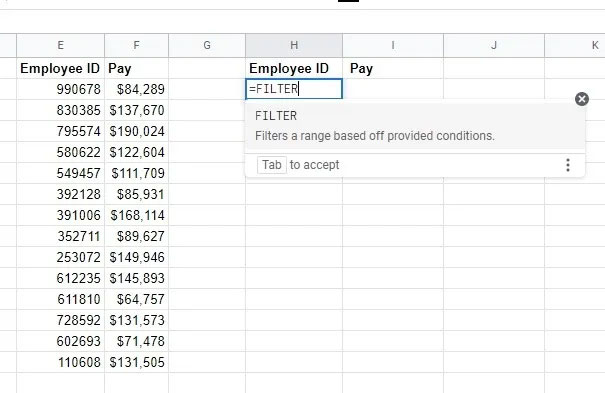Screen dimensions: 605x393
Task: Select column G header
Action: (x=207, y=46)
